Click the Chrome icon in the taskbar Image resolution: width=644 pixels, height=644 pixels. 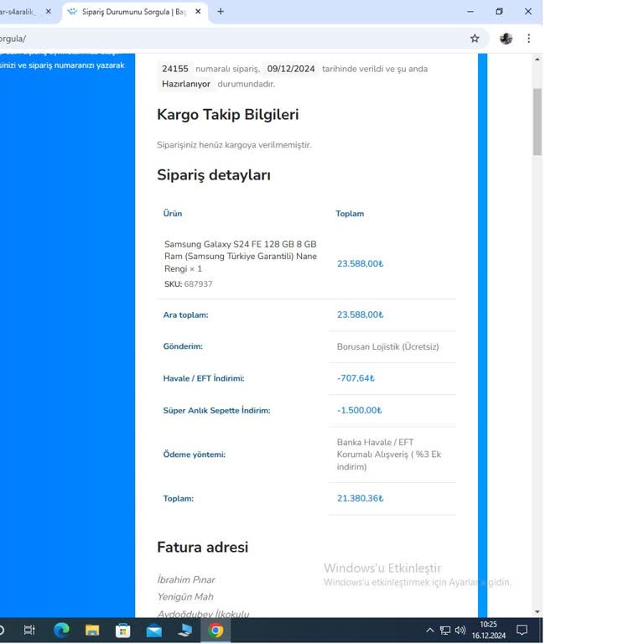[216, 630]
